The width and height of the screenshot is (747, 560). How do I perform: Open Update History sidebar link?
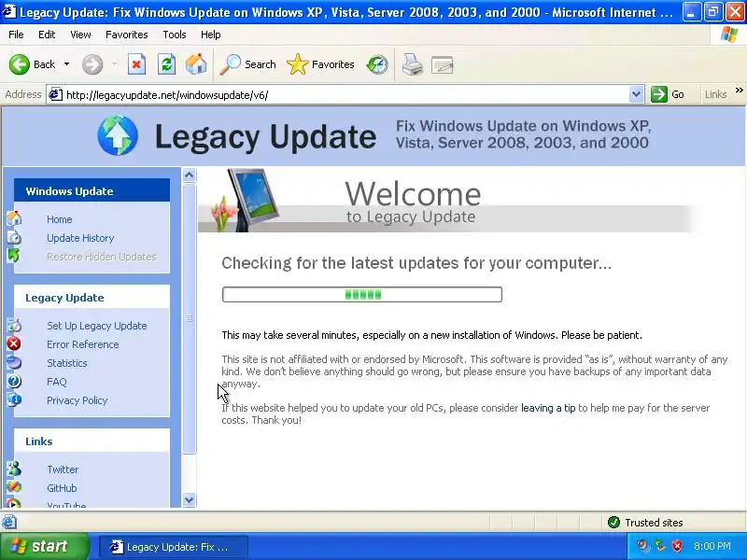pyautogui.click(x=80, y=238)
